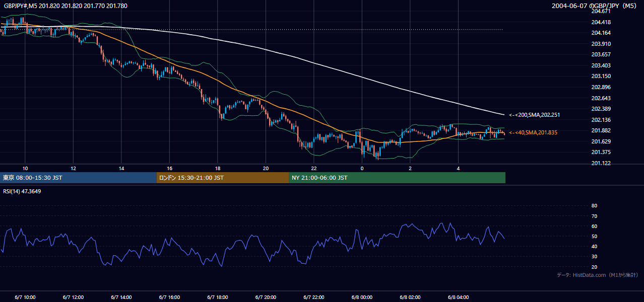Click bottom time label 6/7 12:00

coord(73,297)
